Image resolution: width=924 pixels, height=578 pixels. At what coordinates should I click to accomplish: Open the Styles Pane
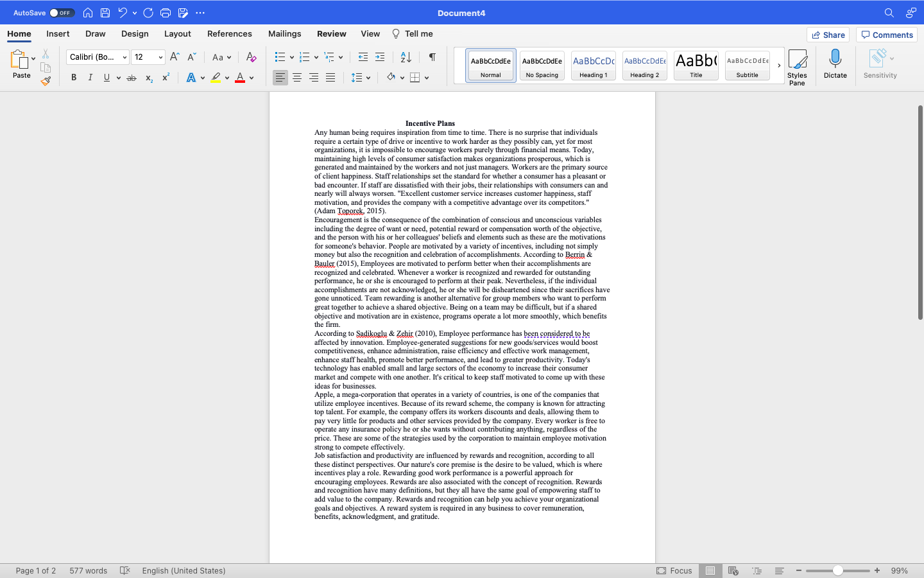pyautogui.click(x=798, y=65)
